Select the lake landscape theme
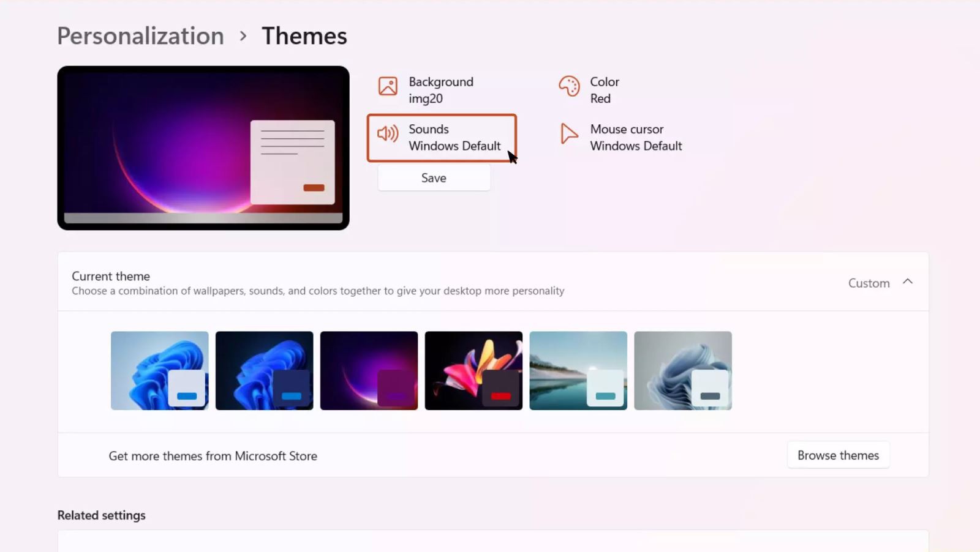980x552 pixels. point(578,370)
